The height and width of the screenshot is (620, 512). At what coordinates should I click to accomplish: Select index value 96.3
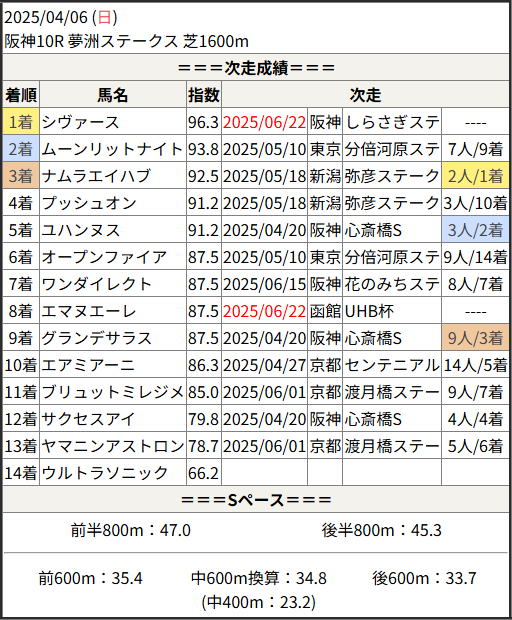point(203,122)
